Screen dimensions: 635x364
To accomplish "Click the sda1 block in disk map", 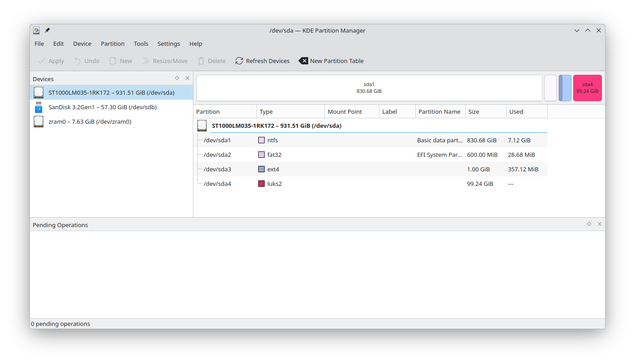I will 369,88.
